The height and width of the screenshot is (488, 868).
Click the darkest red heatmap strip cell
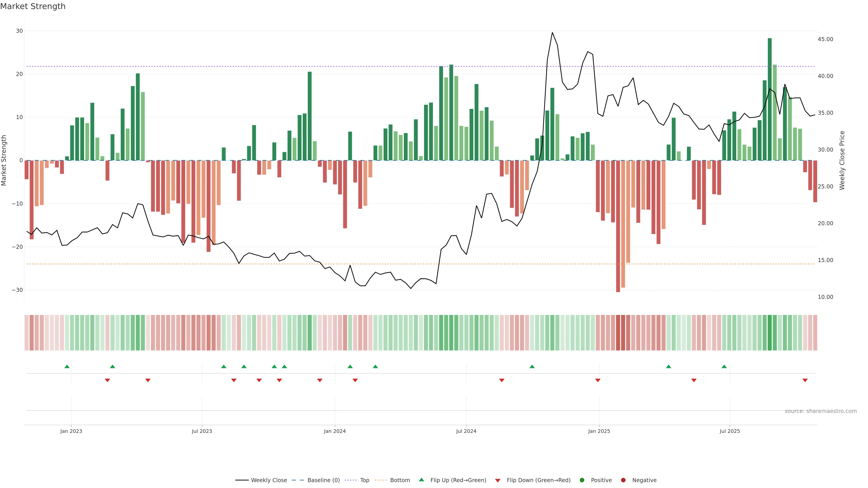point(618,332)
